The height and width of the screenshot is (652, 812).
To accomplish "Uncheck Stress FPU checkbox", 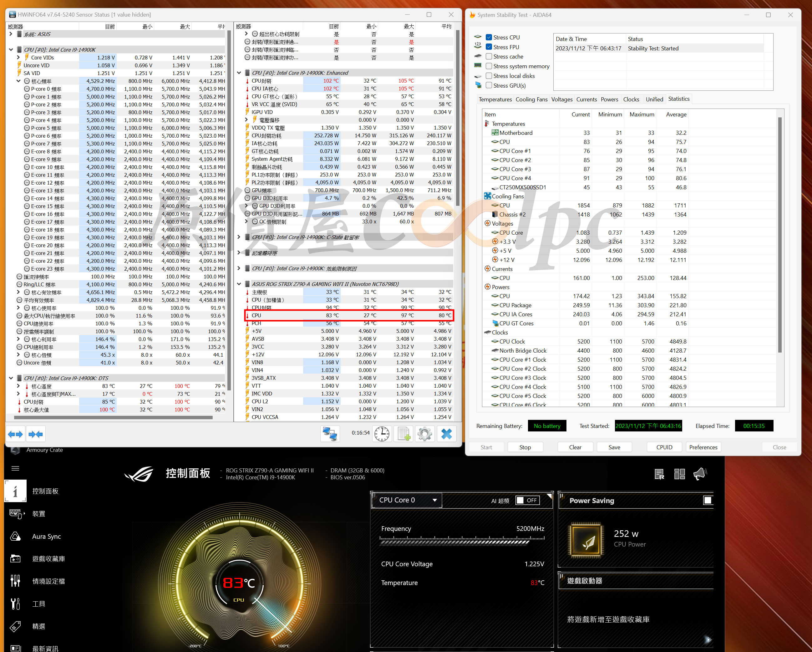I will point(489,47).
